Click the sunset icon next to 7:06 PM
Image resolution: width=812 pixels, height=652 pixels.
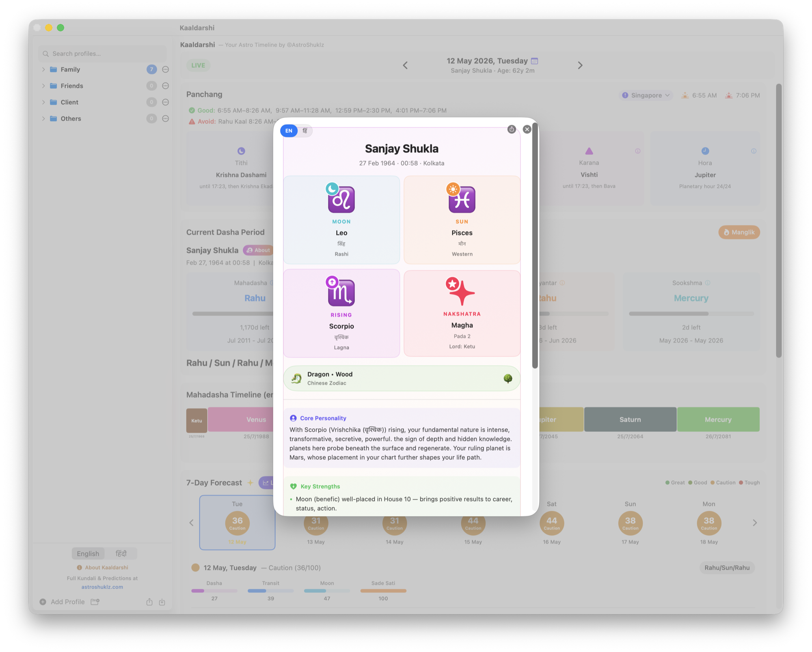point(729,95)
